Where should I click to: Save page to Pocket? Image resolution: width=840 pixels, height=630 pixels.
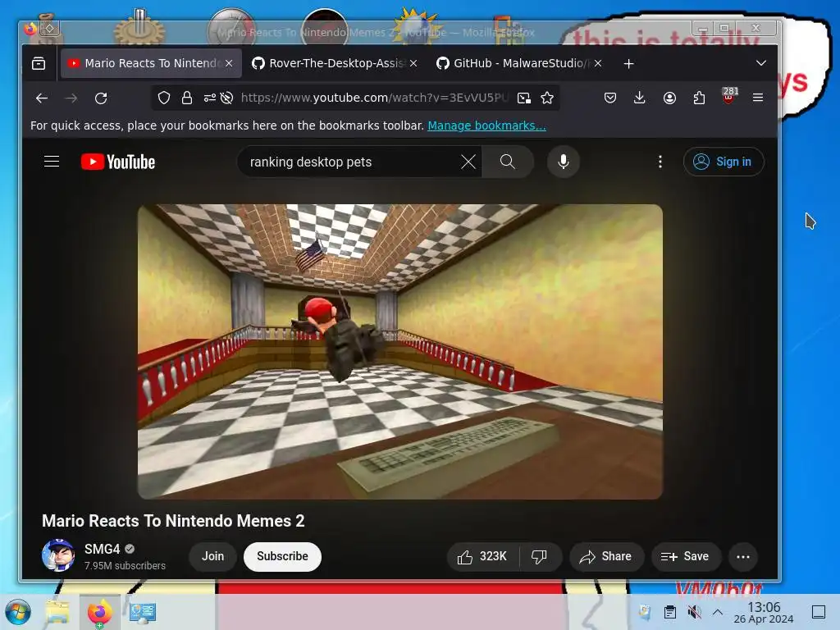pos(609,98)
